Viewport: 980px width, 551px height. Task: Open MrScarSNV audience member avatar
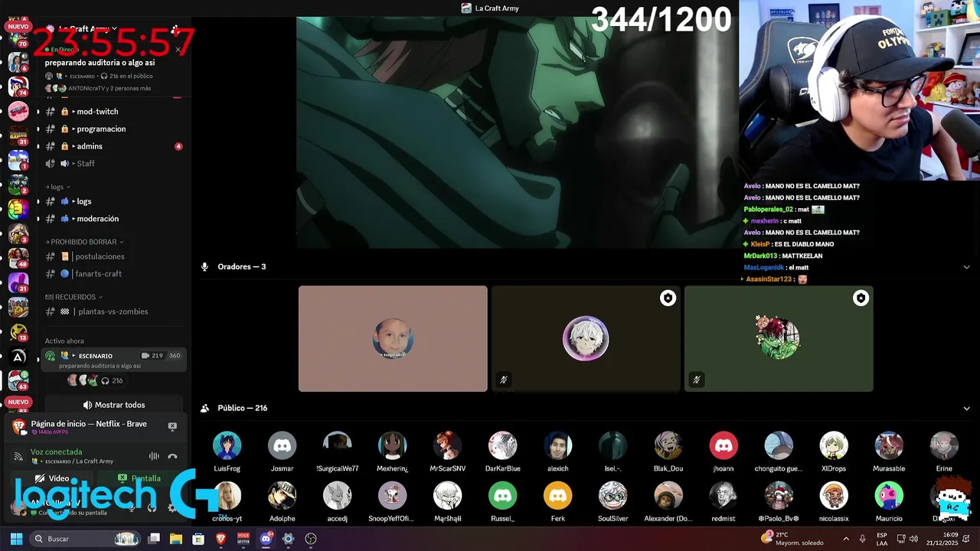click(447, 445)
